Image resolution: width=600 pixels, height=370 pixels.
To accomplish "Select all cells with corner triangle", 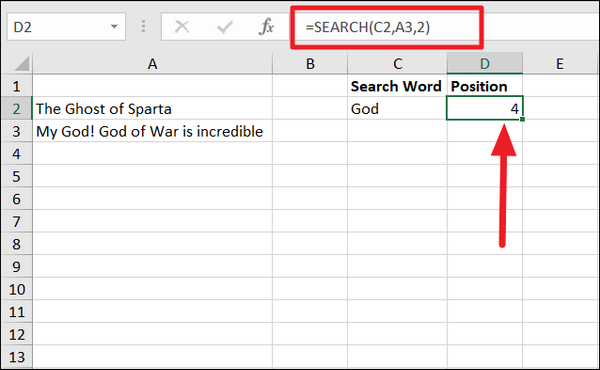I will 18,64.
